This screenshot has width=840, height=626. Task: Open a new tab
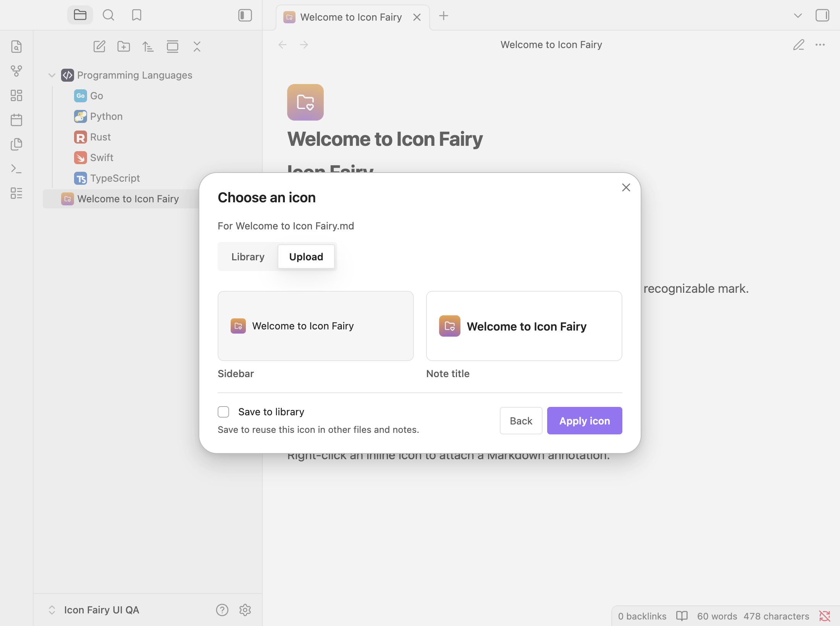tap(444, 16)
